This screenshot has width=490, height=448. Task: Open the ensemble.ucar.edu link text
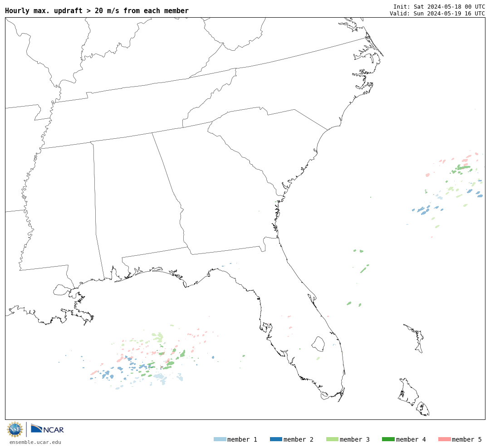(x=35, y=442)
